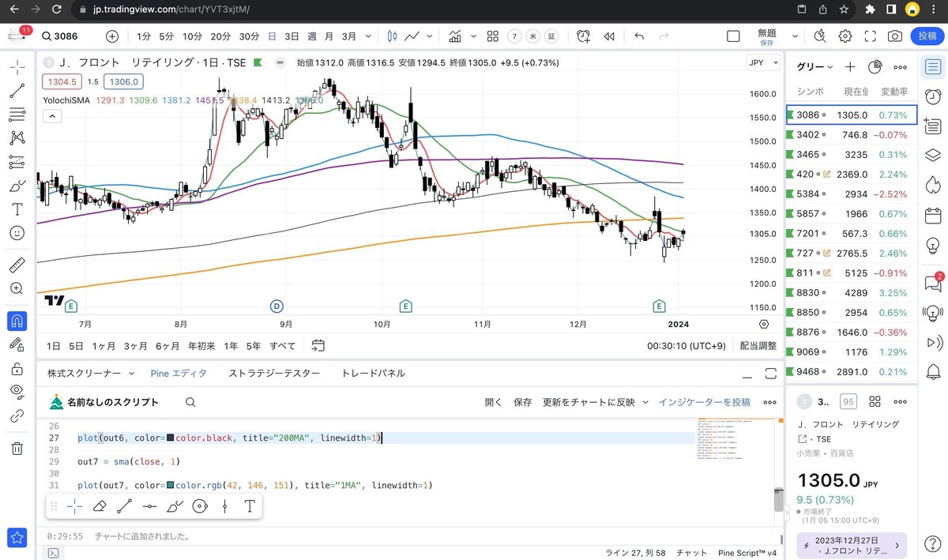The height and width of the screenshot is (560, 948).
Task: Open the go to date calendar icon
Action: pyautogui.click(x=318, y=345)
